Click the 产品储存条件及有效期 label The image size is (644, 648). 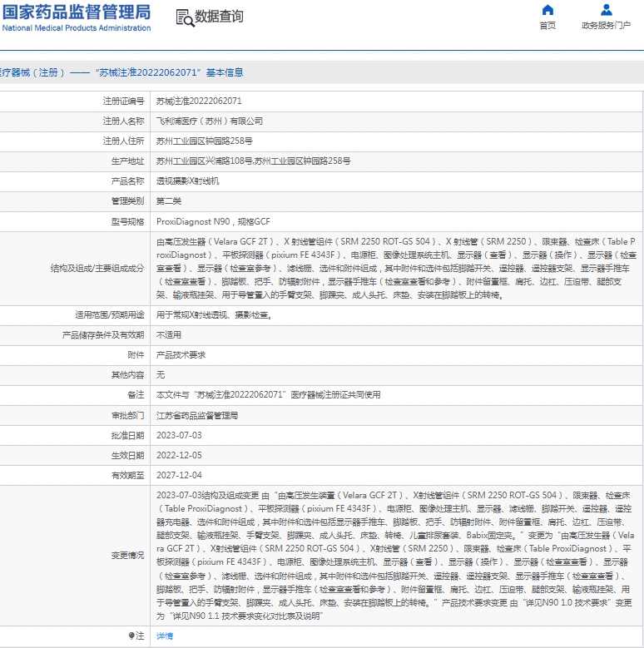pos(103,335)
